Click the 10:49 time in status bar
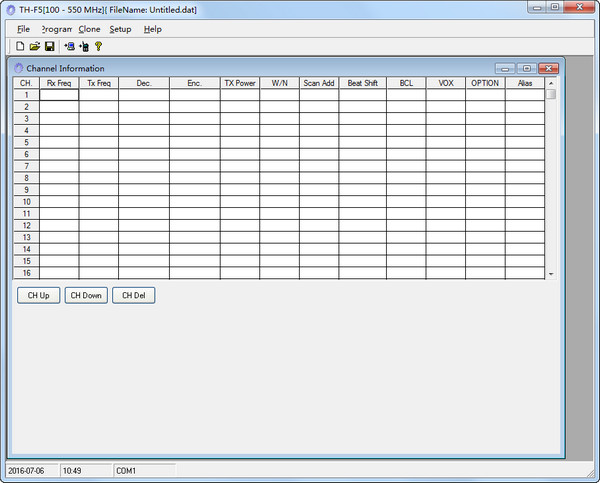Screen dimensions: 600x483 tap(72, 471)
